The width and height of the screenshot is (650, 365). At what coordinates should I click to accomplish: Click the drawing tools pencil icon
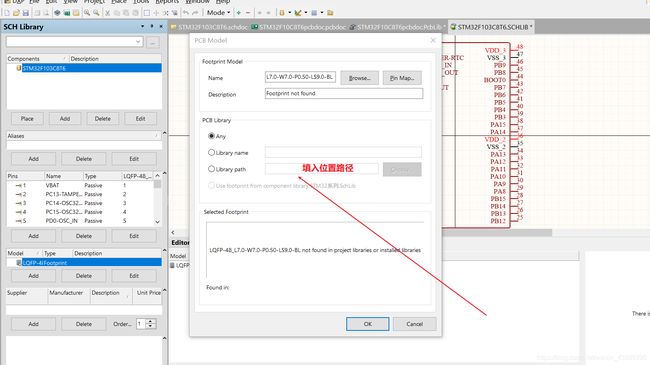pyautogui.click(x=298, y=13)
